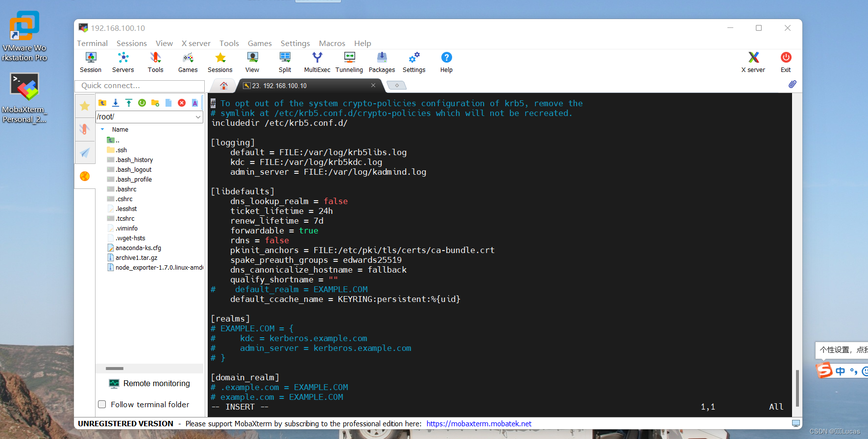Click Remote monitoring button
The image size is (868, 439).
[x=149, y=384]
